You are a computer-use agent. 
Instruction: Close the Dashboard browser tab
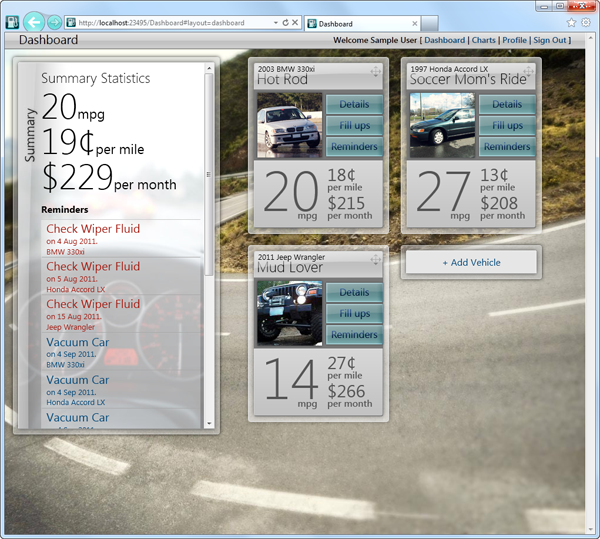[x=415, y=24]
